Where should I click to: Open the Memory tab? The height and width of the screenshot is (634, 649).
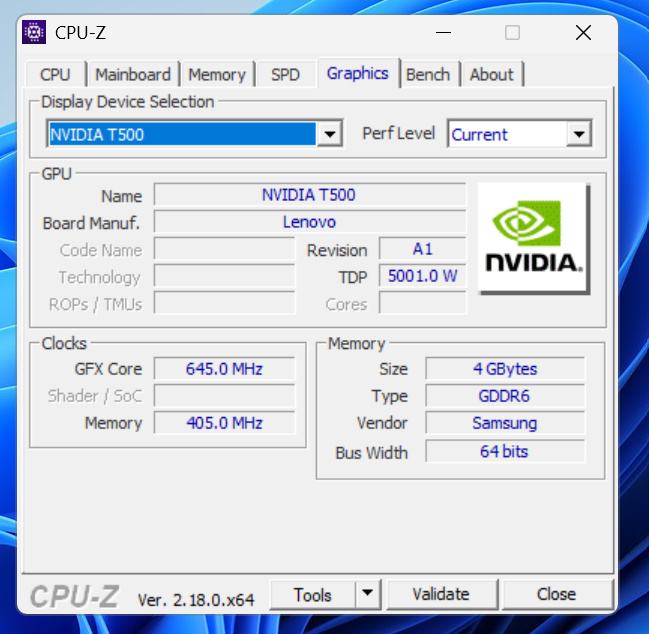pos(217,74)
